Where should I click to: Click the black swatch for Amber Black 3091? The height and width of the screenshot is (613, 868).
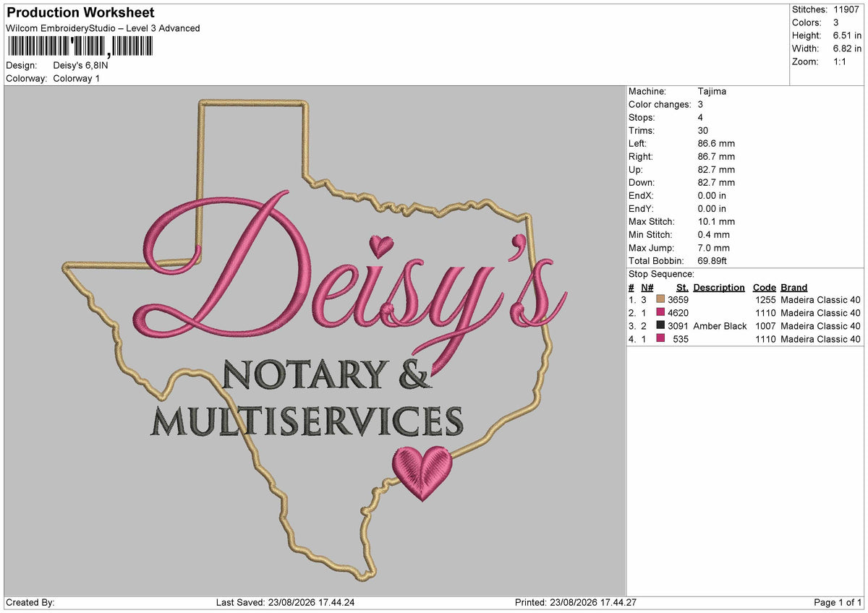tap(660, 325)
